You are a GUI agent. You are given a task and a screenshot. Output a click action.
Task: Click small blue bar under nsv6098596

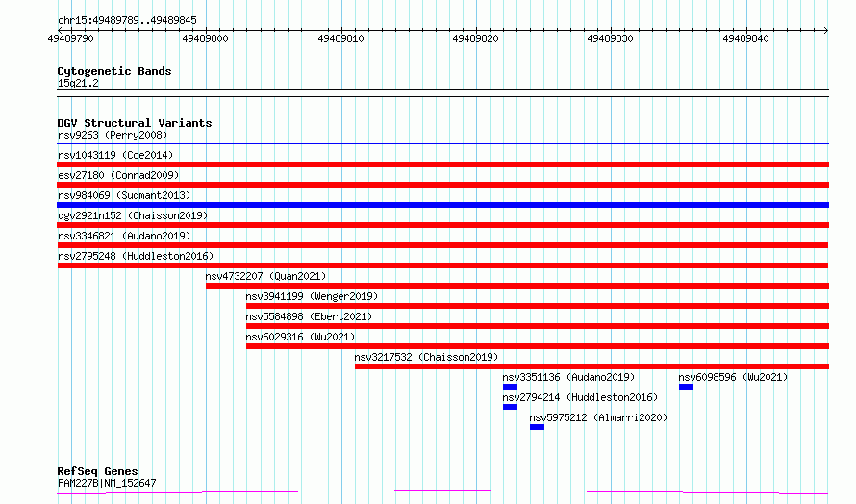pyautogui.click(x=686, y=387)
